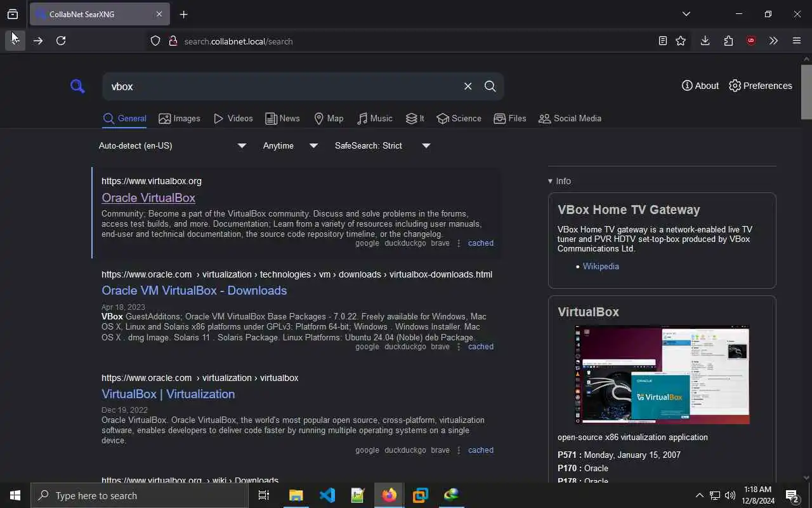Switch to the Science tab
The width and height of the screenshot is (812, 508).
459,118
